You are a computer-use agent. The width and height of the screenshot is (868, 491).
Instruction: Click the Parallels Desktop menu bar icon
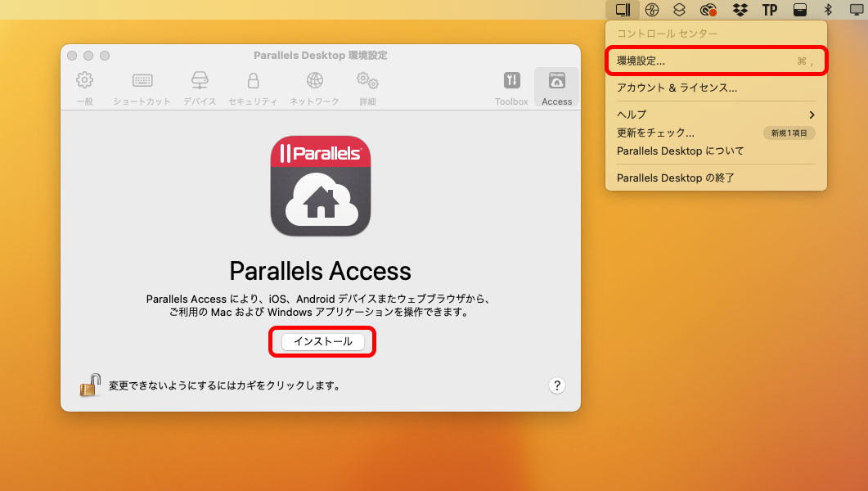click(x=623, y=9)
